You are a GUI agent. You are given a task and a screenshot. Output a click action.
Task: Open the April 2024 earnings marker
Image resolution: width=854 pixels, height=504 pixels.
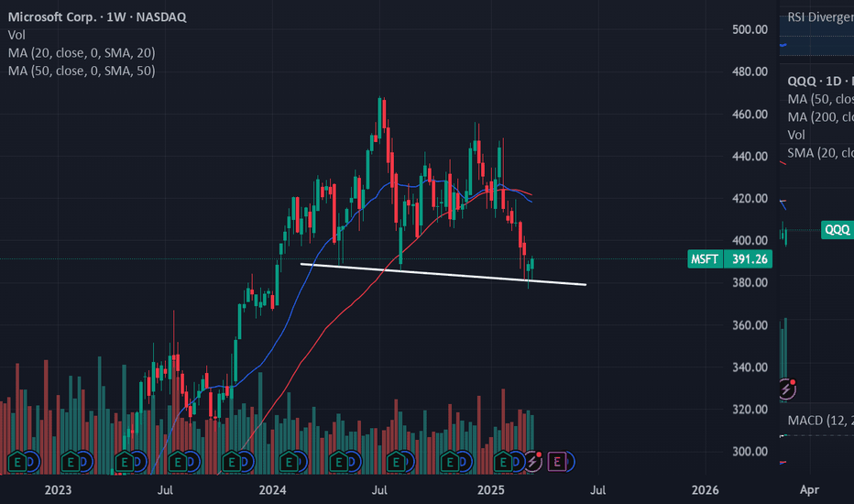pos(339,462)
